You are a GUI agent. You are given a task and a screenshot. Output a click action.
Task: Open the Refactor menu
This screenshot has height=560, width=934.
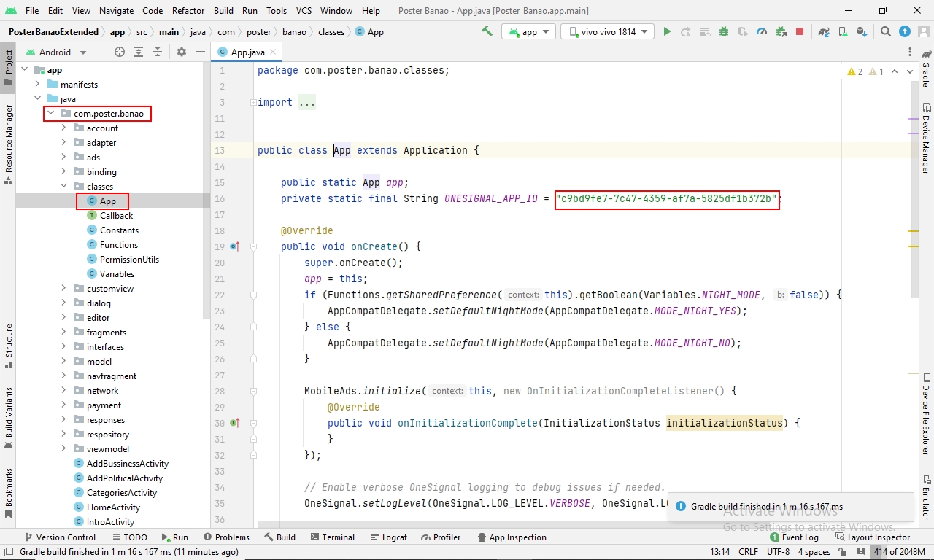(188, 11)
